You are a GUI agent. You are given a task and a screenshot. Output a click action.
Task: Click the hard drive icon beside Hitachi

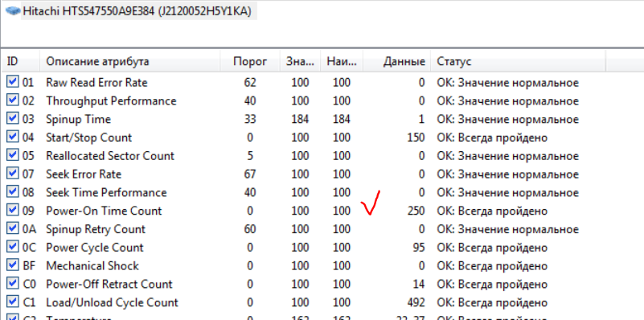pyautogui.click(x=12, y=11)
